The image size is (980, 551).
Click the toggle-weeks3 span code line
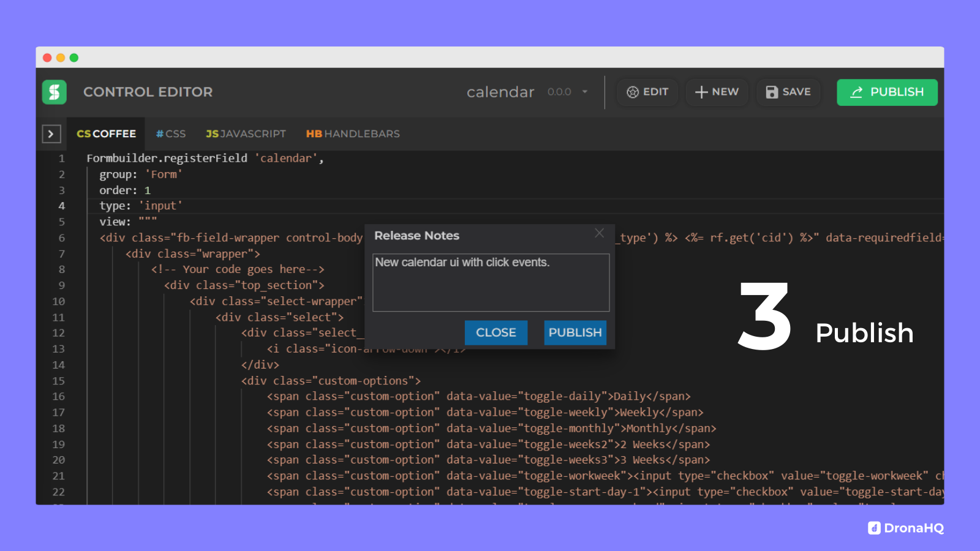coord(488,460)
